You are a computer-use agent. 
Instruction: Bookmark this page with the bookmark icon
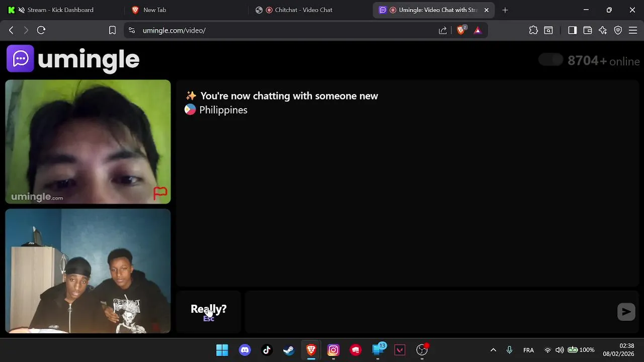[112, 30]
